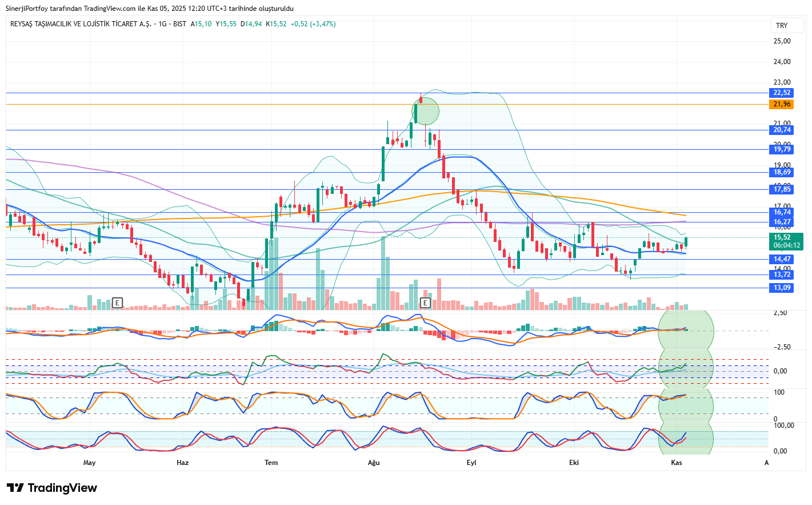Select the 16,27 price level label
The width and height of the screenshot is (812, 505).
pyautogui.click(x=782, y=222)
